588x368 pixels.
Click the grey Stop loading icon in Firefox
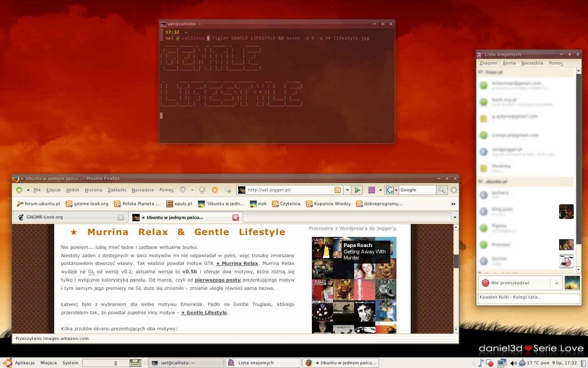coord(202,190)
